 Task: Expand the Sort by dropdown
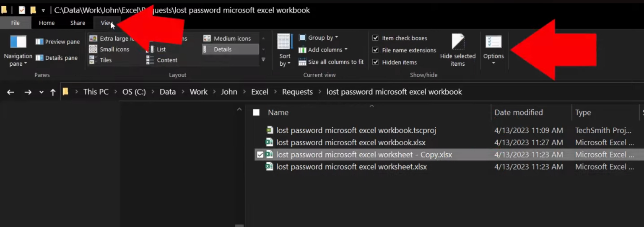coord(285,60)
